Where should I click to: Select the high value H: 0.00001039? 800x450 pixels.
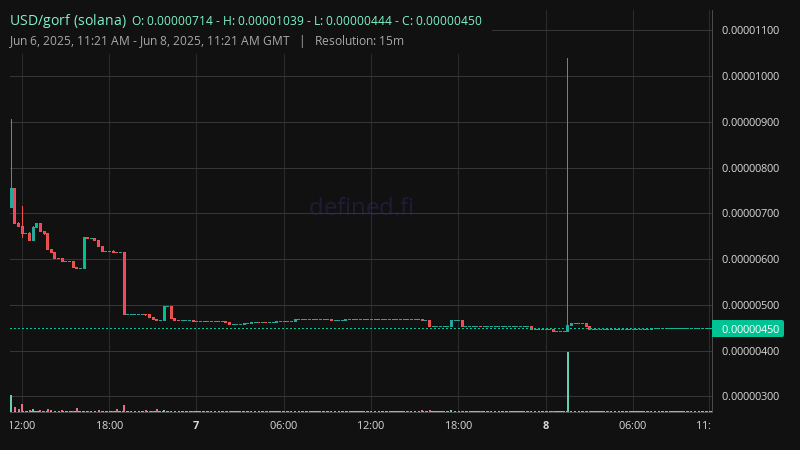tap(263, 21)
